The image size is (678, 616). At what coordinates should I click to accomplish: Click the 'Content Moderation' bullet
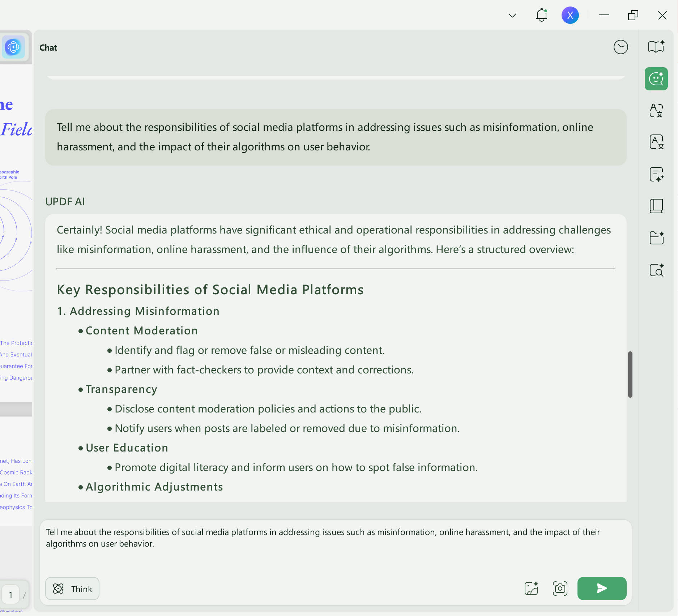click(141, 330)
